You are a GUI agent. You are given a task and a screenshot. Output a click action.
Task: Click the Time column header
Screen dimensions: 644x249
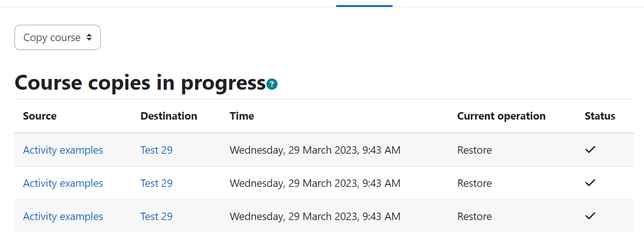tap(242, 116)
